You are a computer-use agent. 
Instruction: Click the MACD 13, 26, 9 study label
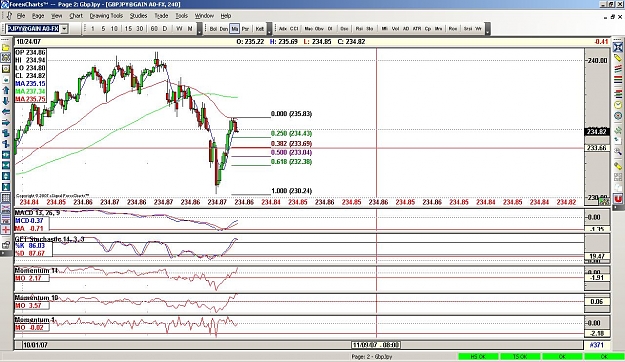(37, 213)
